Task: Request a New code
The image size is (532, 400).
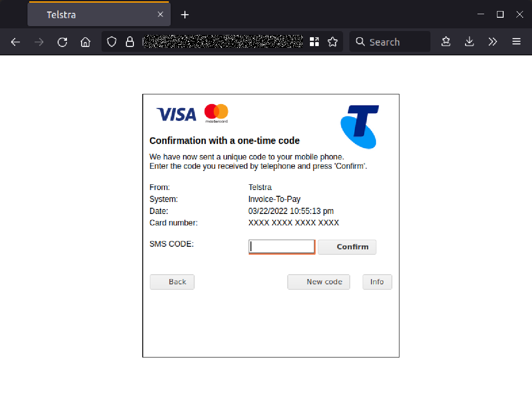Action: point(319,282)
